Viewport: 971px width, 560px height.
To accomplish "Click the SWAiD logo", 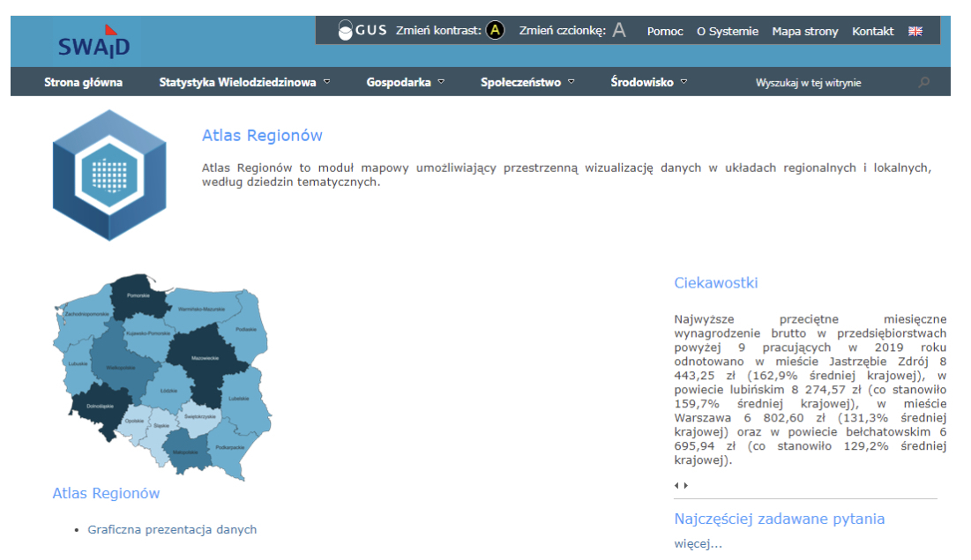I will coord(93,42).
